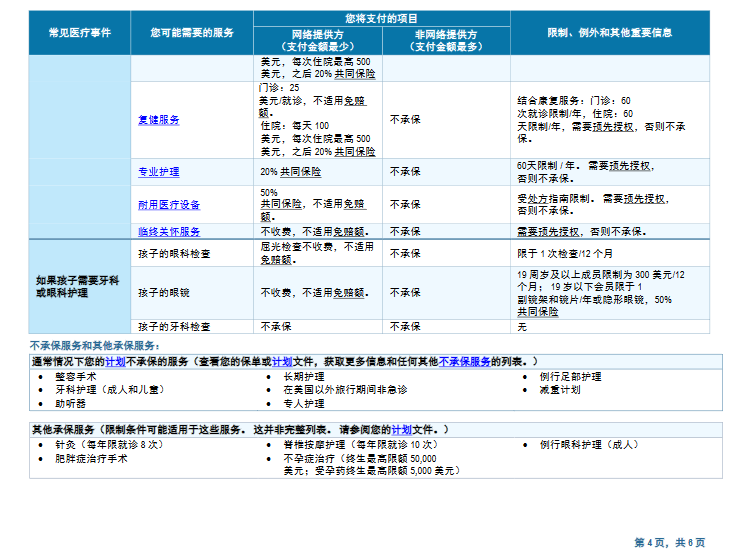The width and height of the screenshot is (748, 558).
Task: Click the 整容手术 list item
Action: [x=77, y=377]
